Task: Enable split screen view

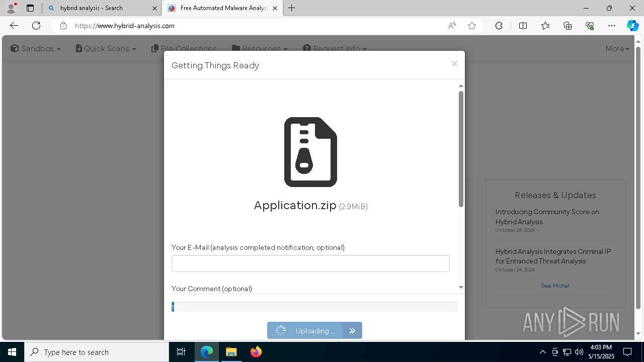Action: coord(523,26)
